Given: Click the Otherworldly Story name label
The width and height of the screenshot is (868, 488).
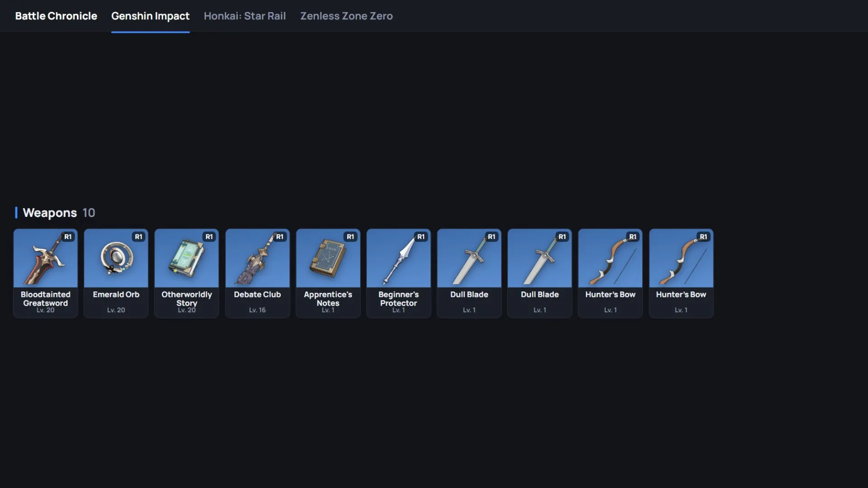Looking at the screenshot, I should point(187,299).
